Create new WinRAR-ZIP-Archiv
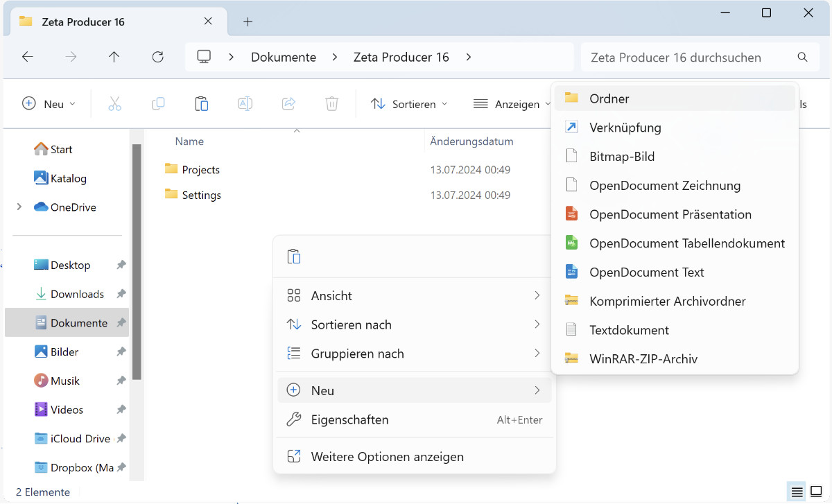The width and height of the screenshot is (832, 504). click(675, 359)
